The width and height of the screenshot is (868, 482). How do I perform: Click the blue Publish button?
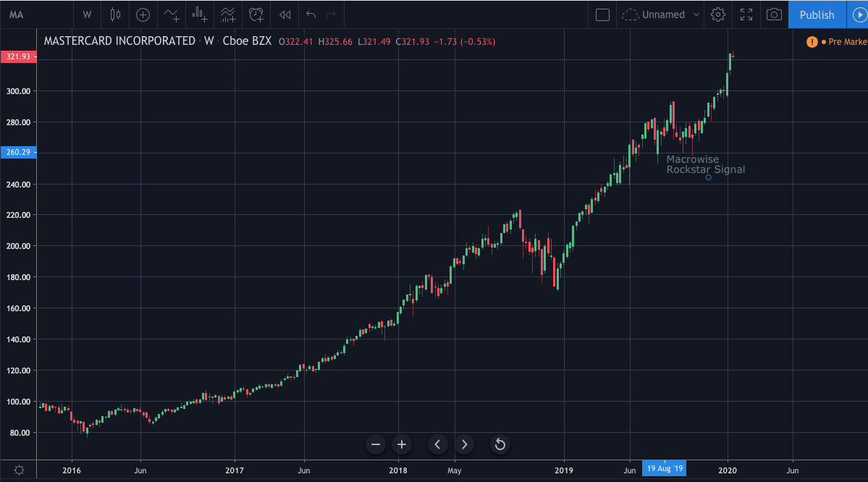[x=817, y=15]
